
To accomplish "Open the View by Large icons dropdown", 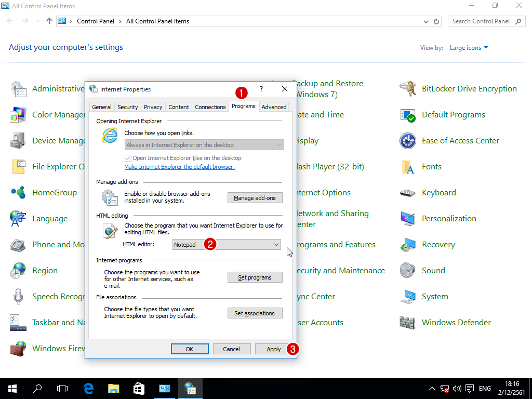I will (x=469, y=48).
